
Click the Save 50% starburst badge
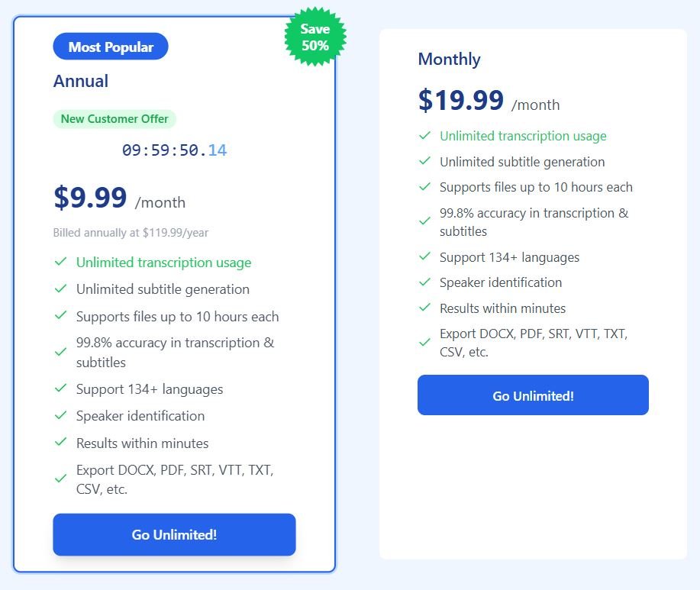click(315, 37)
